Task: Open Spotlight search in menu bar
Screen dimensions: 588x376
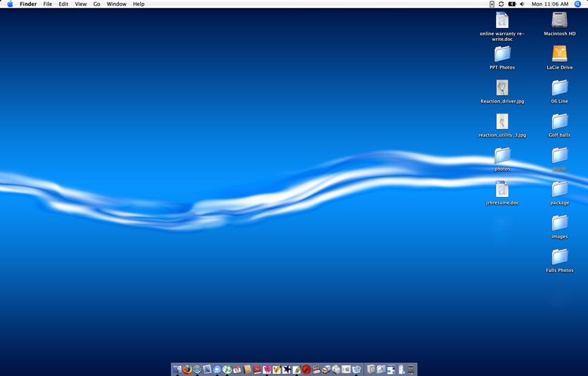Action: coord(578,4)
